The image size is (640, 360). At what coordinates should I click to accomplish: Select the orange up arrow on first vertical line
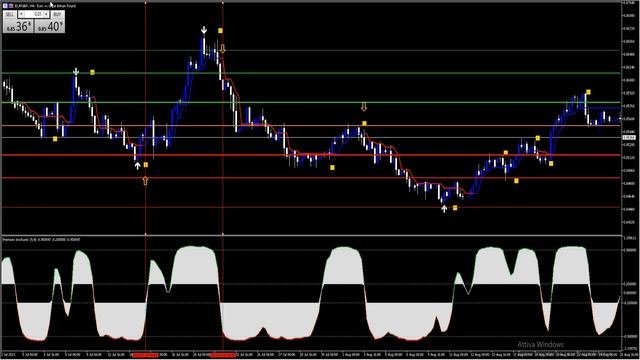click(145, 180)
